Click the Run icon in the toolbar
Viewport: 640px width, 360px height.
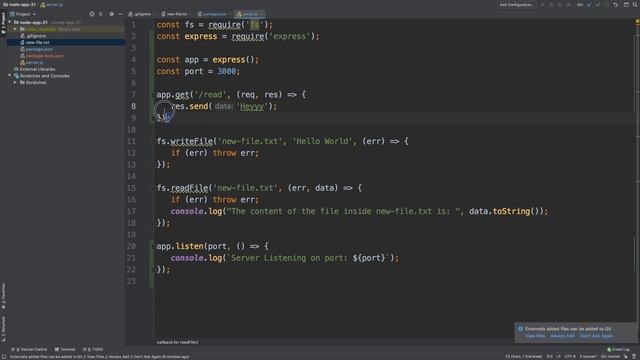click(542, 4)
